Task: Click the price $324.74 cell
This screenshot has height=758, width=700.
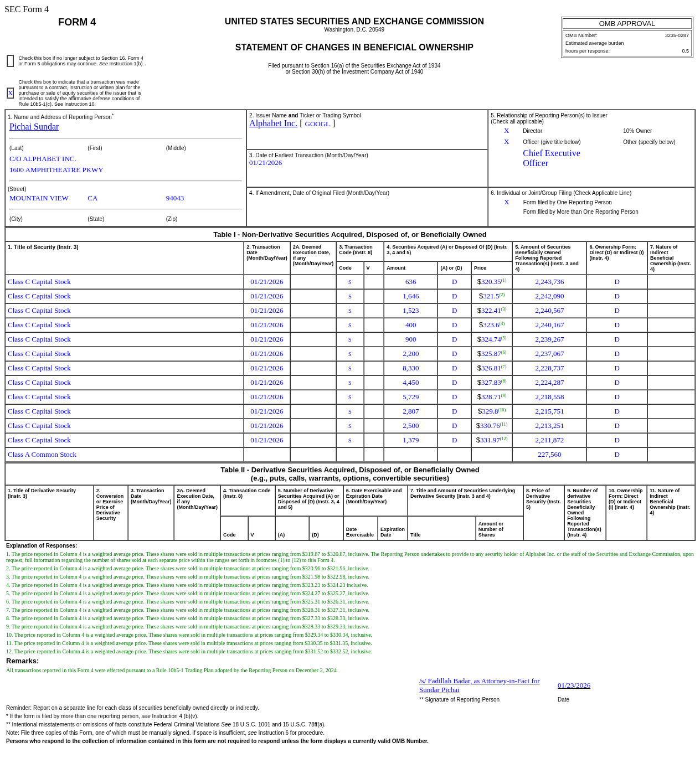Action: pos(492,339)
